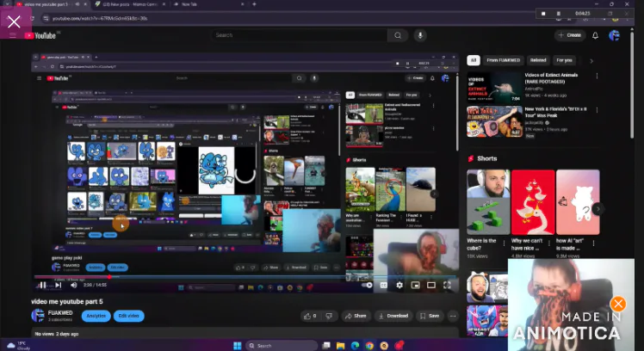644x351 pixels.
Task: Select the All filter chip
Action: point(474,60)
